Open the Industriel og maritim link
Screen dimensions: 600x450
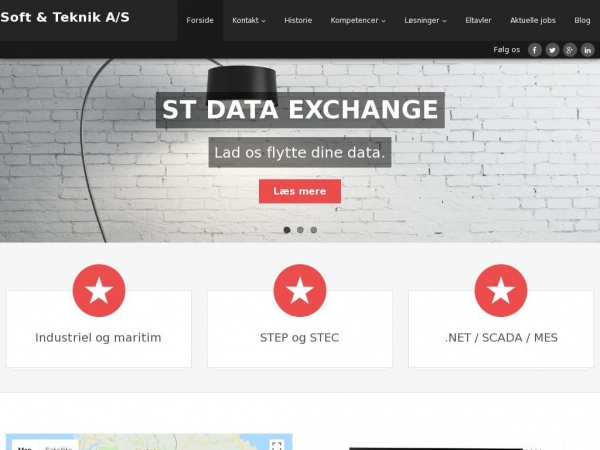coord(98,338)
